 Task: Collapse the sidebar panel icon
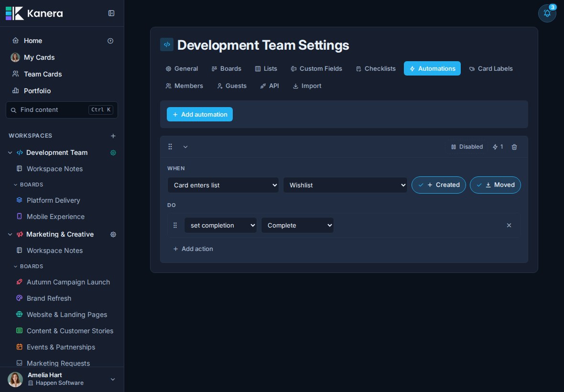[x=111, y=13]
